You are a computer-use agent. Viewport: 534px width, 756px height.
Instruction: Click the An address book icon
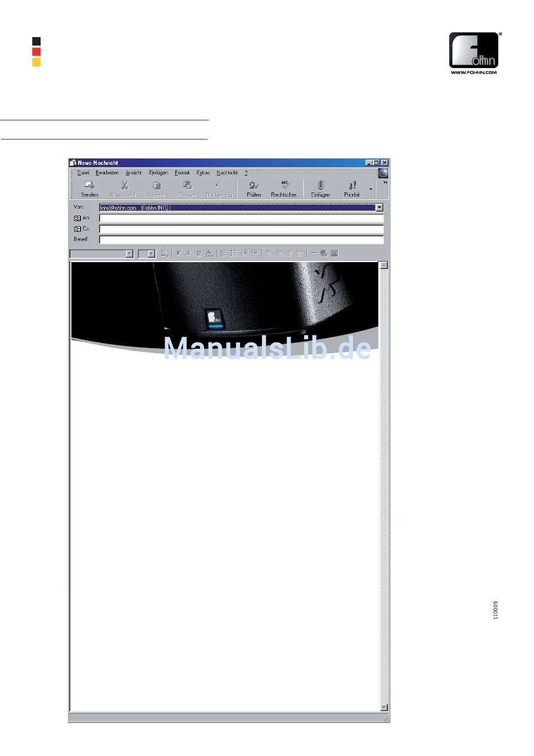click(77, 218)
